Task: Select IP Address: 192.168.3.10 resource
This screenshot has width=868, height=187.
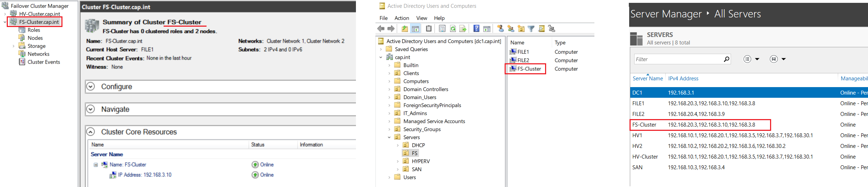Action: pyautogui.click(x=144, y=175)
